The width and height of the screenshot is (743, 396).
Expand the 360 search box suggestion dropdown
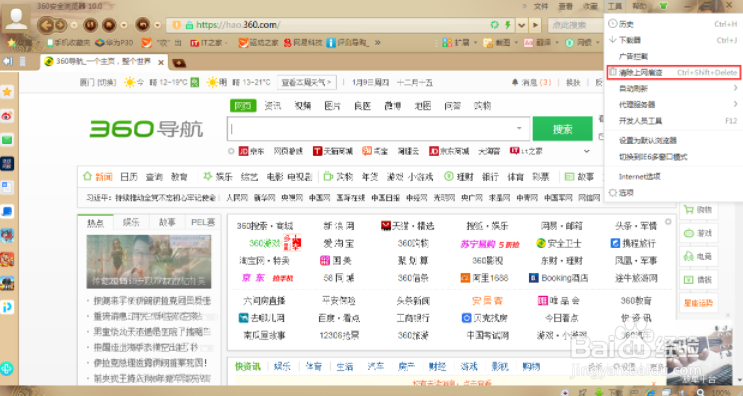519,128
